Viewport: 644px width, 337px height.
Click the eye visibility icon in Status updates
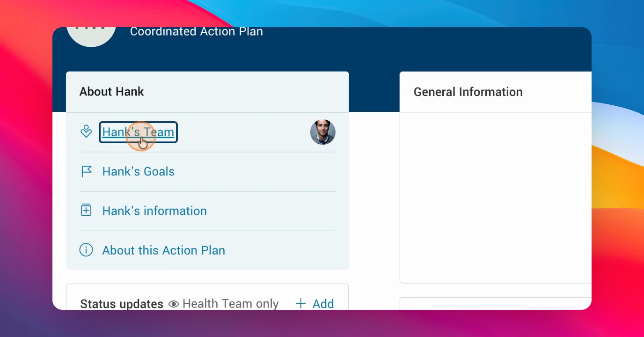click(x=174, y=304)
